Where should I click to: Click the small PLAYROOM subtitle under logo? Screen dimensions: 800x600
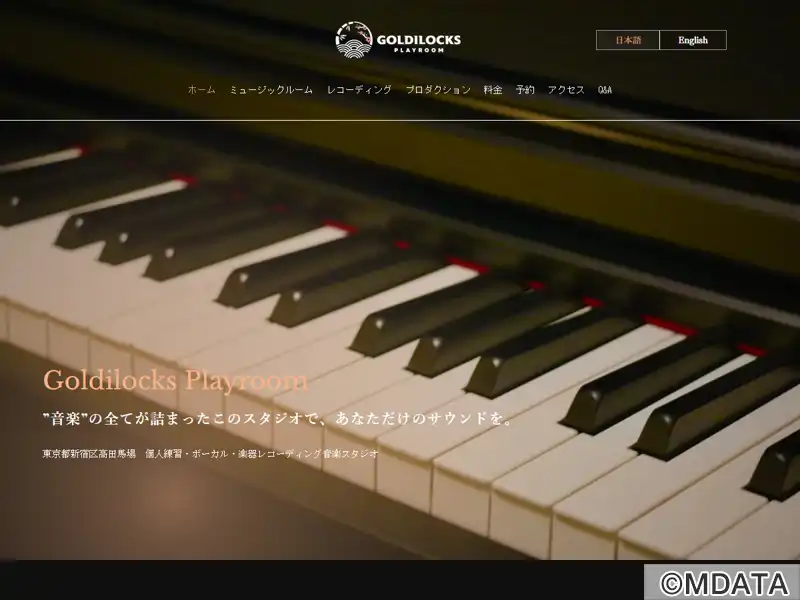click(418, 50)
